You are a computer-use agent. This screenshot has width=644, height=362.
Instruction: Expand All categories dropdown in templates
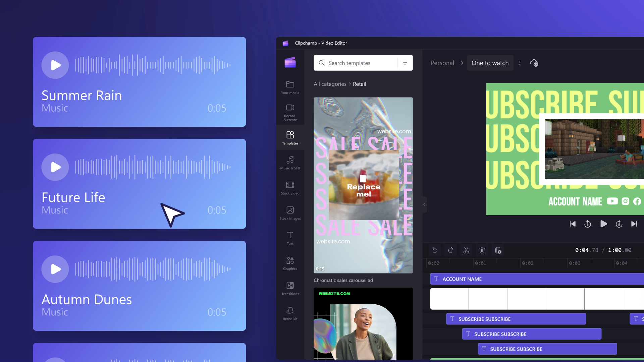click(x=330, y=83)
